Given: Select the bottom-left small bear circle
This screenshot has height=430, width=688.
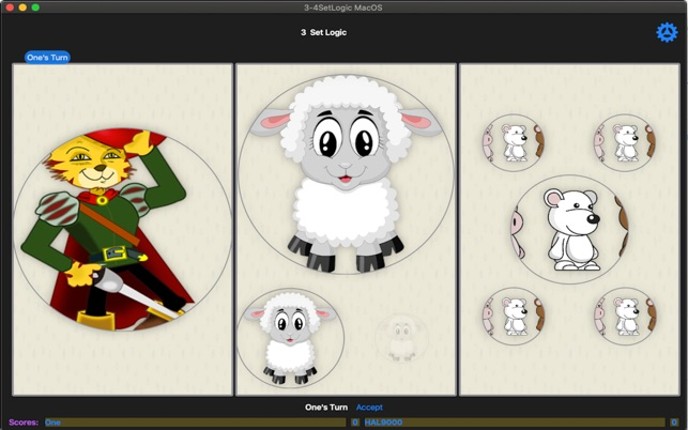Looking at the screenshot, I should point(513,315).
